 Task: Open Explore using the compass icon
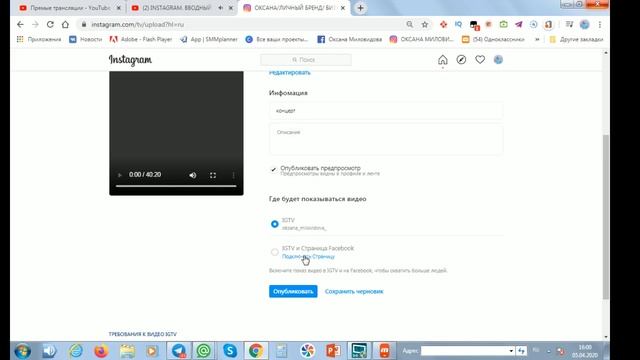pos(461,60)
